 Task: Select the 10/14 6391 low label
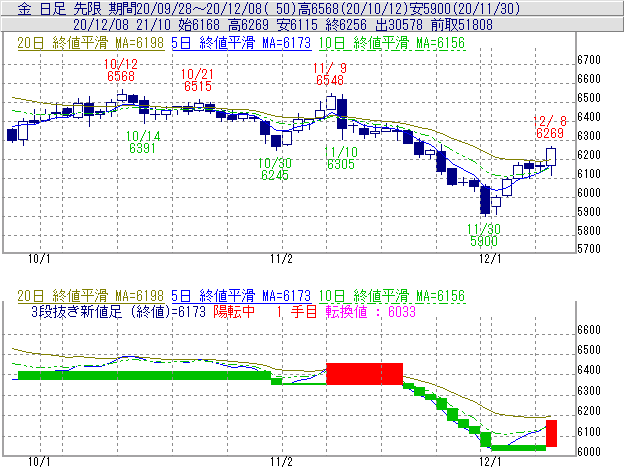tap(143, 142)
